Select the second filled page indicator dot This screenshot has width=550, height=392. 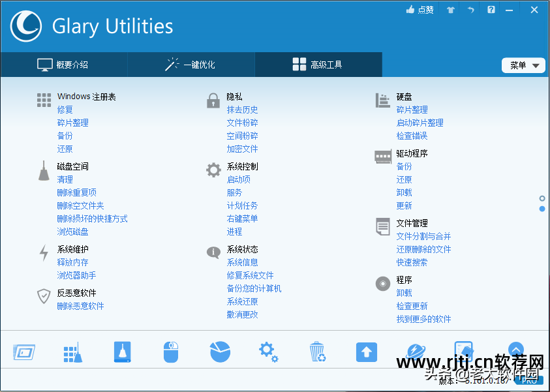(542, 209)
